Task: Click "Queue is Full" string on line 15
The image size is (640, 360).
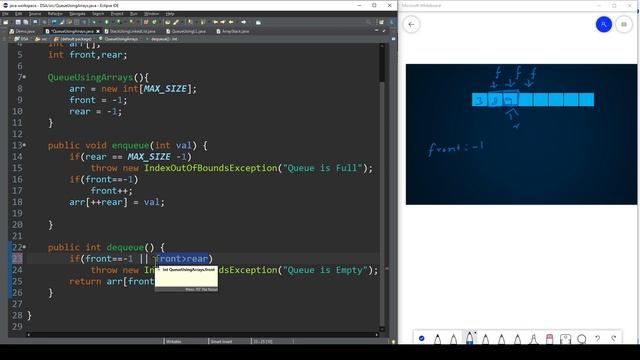Action: point(322,168)
